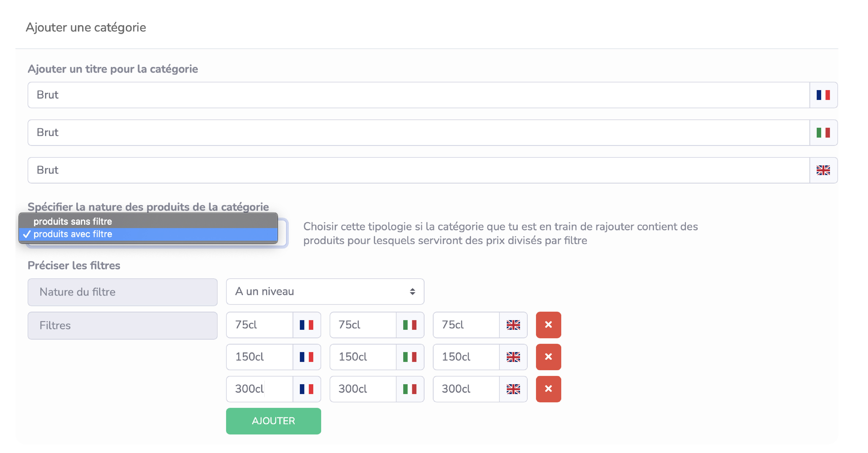The image size is (868, 453).
Task: Click the Italian category title input
Action: pyautogui.click(x=418, y=133)
